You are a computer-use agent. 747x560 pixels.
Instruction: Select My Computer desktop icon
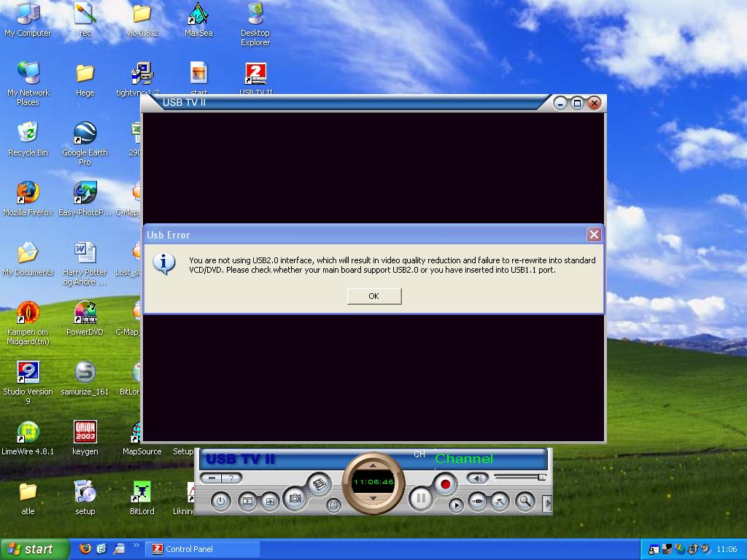[28, 20]
